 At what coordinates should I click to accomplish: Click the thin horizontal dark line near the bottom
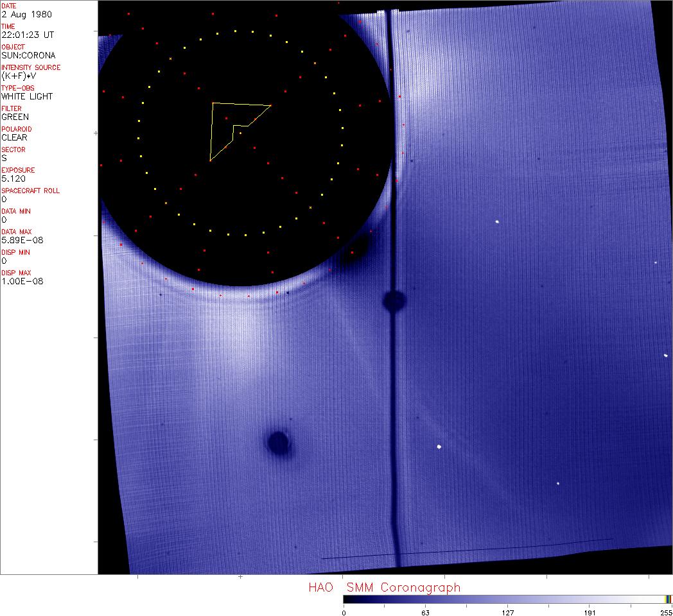[x=466, y=549]
